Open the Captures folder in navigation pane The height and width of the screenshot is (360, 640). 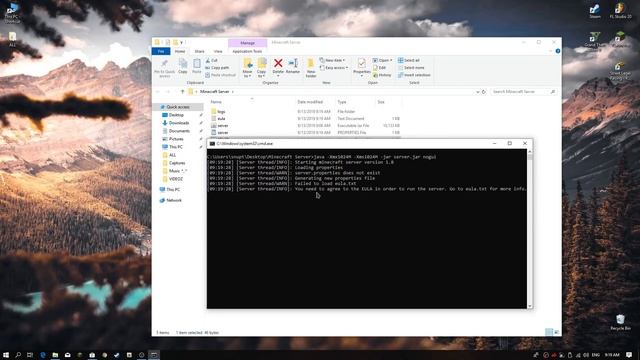click(x=177, y=163)
